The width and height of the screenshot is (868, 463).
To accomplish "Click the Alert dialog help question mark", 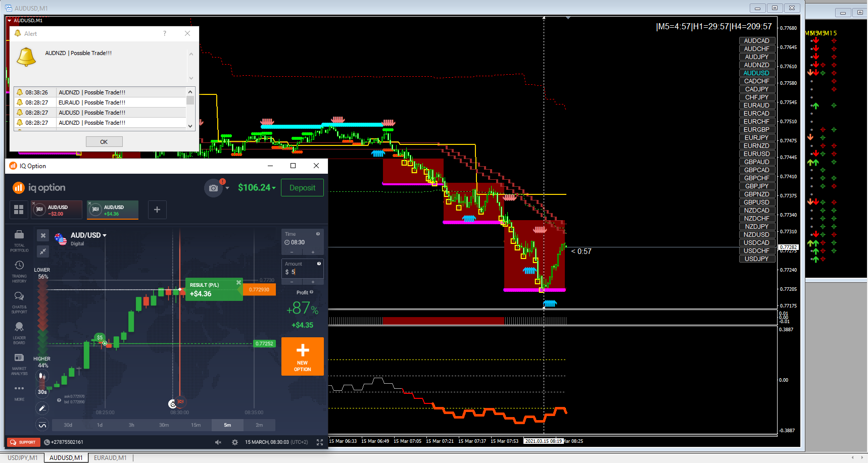I will tap(165, 33).
